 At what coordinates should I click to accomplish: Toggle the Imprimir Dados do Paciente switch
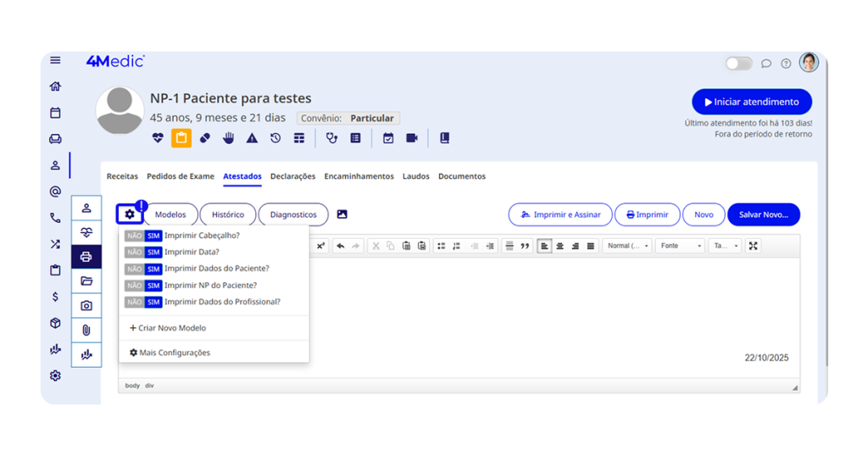[x=142, y=269]
